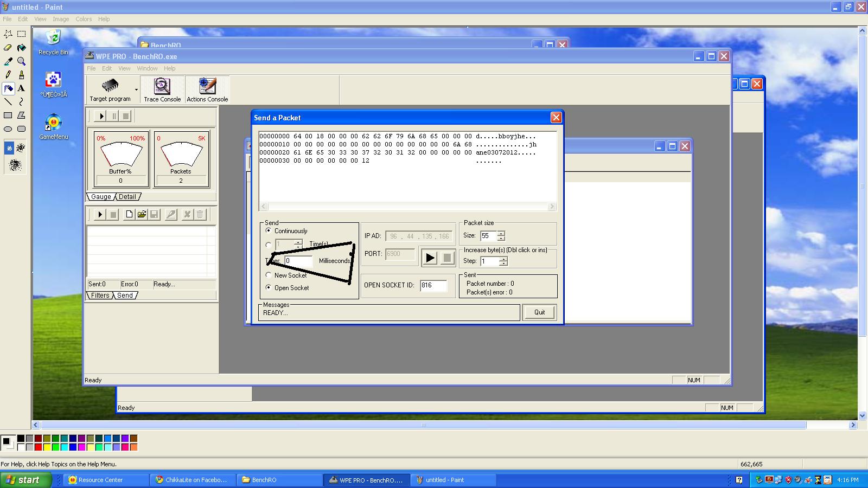Click the new packet file icon
This screenshot has height=488, width=868.
point(129,215)
